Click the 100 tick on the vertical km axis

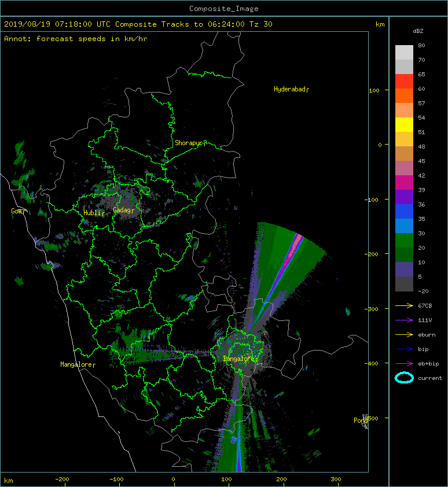coord(374,91)
